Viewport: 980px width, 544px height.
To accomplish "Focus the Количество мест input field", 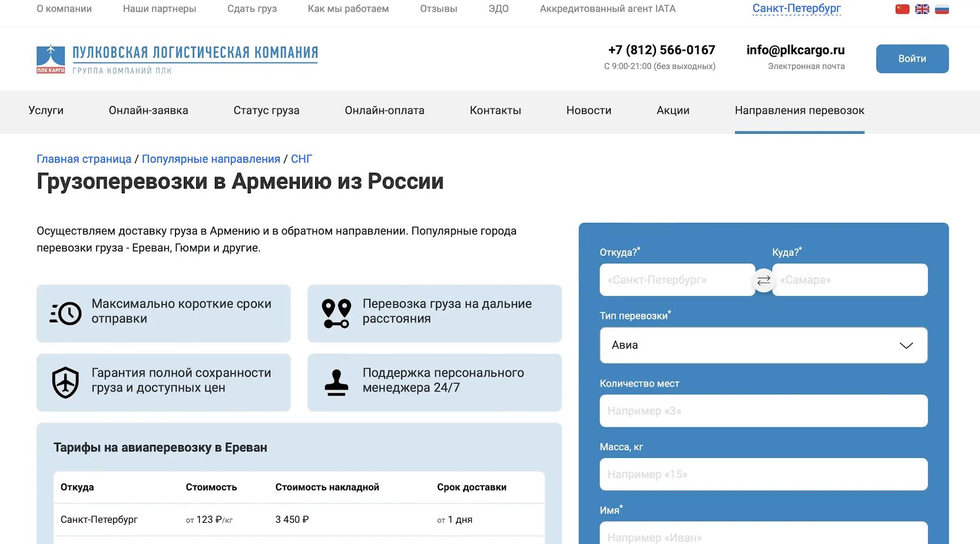I will click(x=763, y=411).
